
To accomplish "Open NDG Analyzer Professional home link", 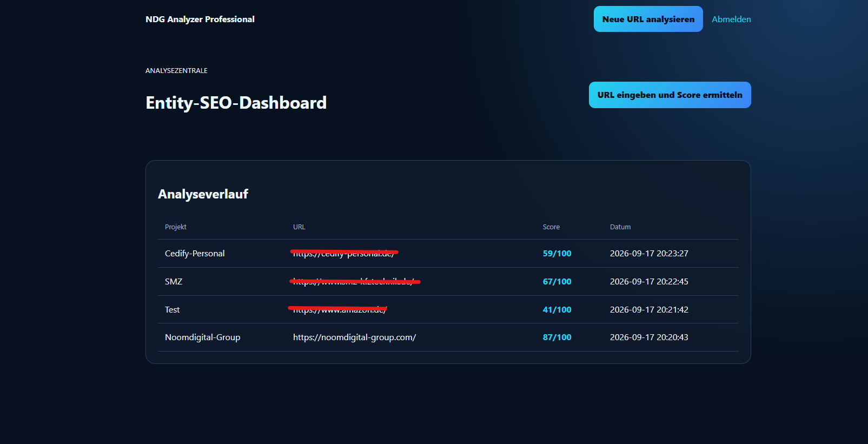I will (200, 19).
